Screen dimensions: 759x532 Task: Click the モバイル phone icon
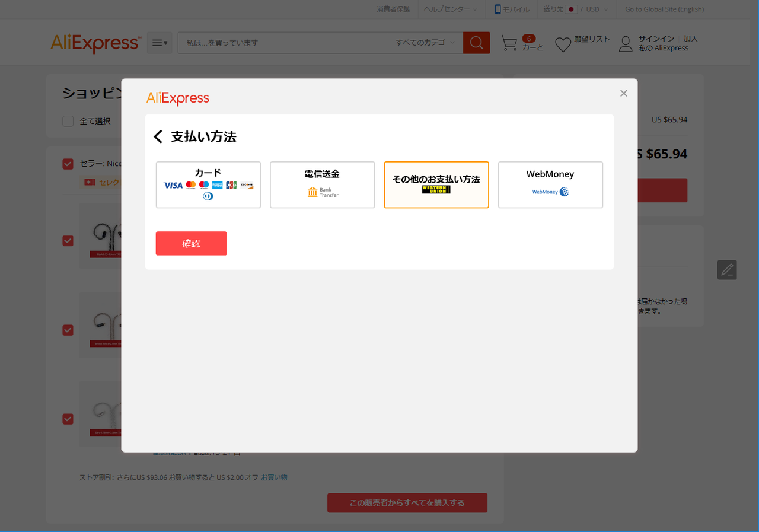click(498, 9)
